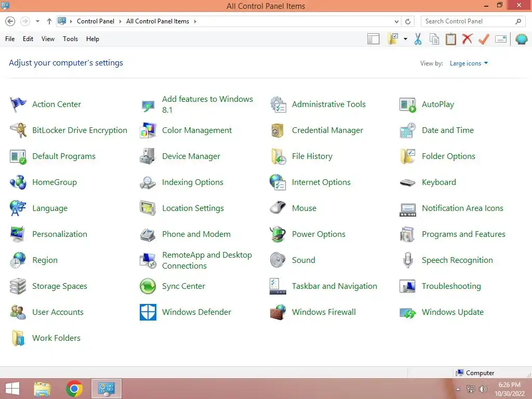Viewport: 532px width, 399px height.
Task: Open the Power Options battery icon
Action: click(278, 234)
